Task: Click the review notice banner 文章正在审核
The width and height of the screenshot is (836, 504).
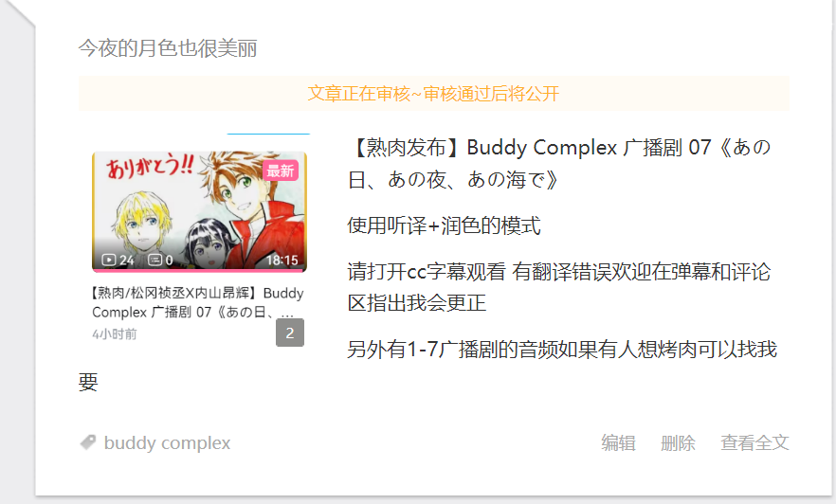Action: (x=434, y=94)
